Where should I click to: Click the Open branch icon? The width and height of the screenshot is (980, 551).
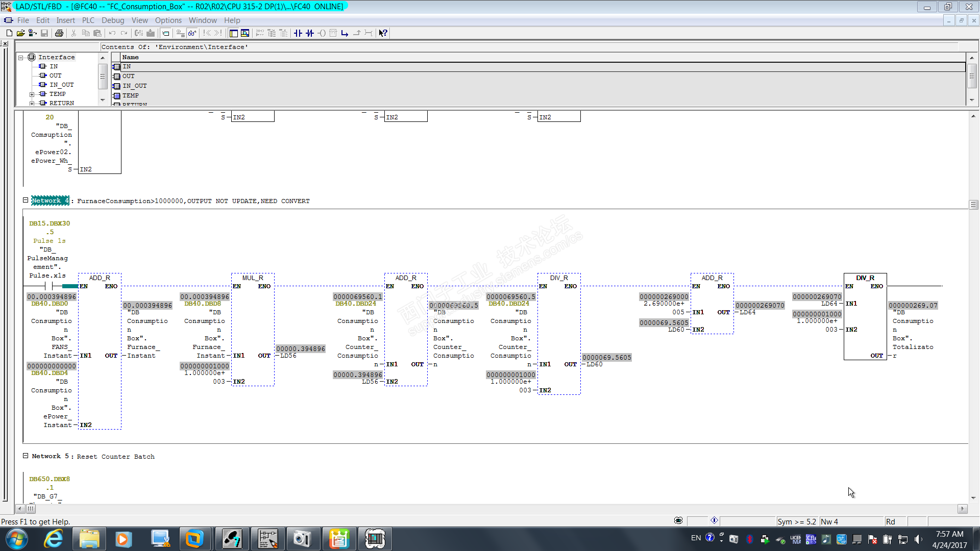pyautogui.click(x=345, y=33)
